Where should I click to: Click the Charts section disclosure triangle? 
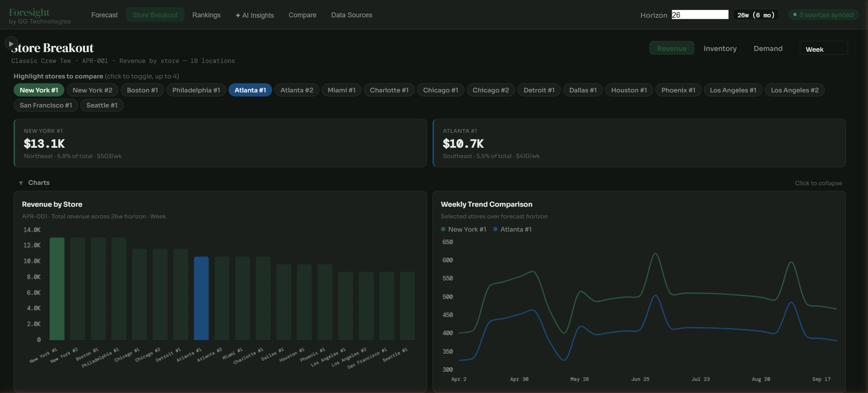(21, 183)
